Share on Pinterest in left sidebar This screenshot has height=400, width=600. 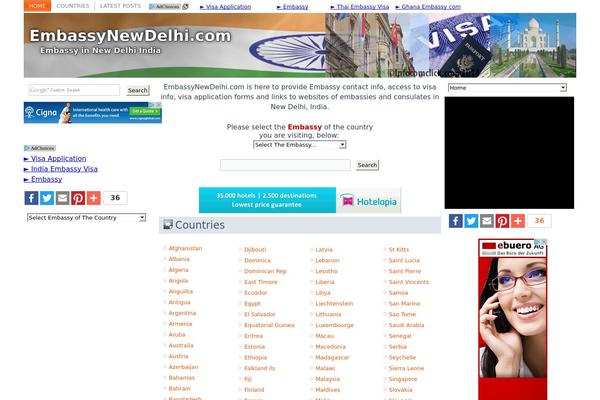[x=78, y=198]
